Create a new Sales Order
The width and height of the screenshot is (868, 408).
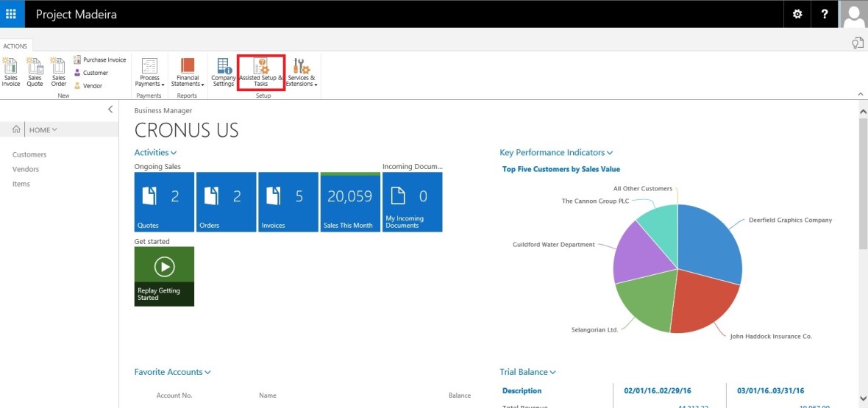click(x=59, y=71)
